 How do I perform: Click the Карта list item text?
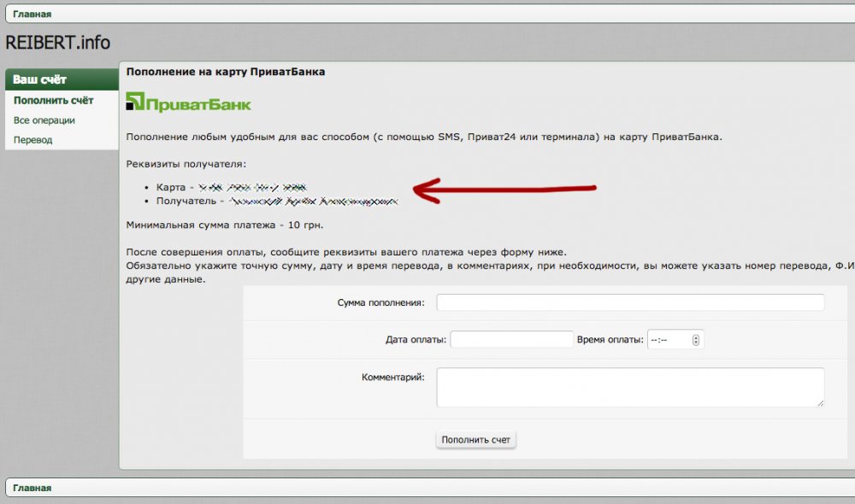[231, 187]
